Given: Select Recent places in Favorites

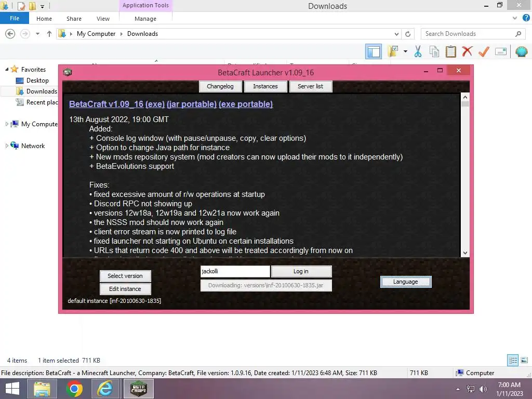Looking at the screenshot, I should point(37,102).
